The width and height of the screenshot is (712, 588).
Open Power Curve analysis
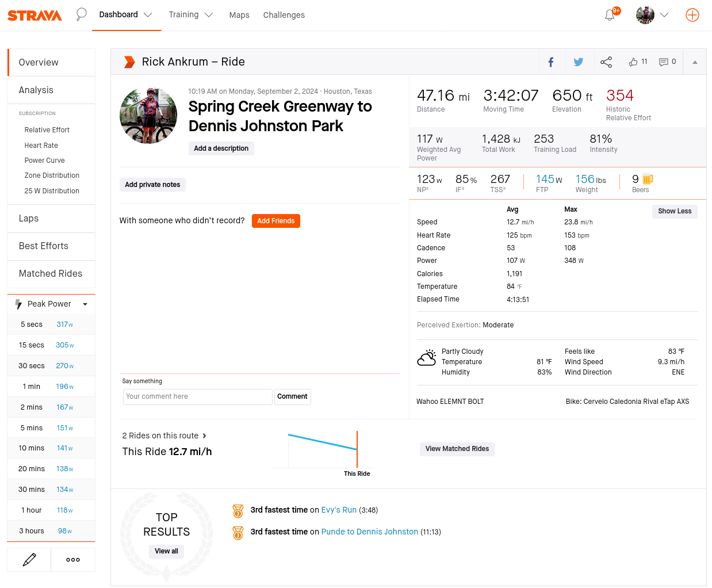(44, 161)
